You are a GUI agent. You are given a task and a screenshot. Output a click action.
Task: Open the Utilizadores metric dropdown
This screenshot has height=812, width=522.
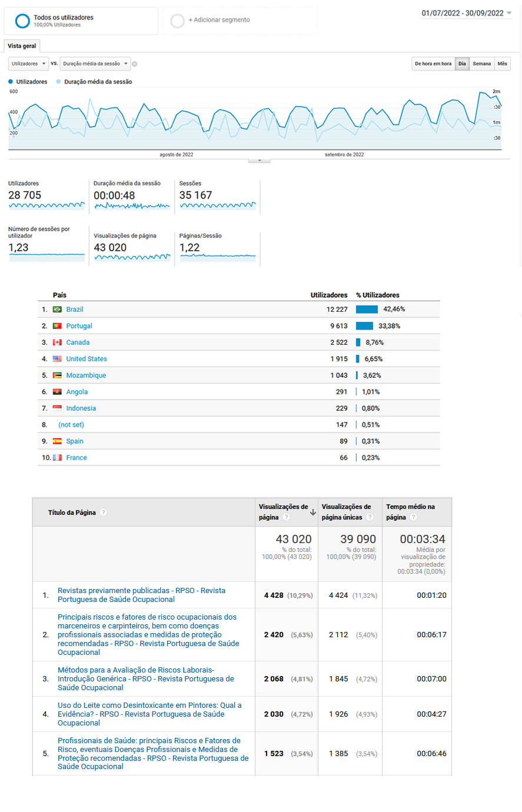click(x=28, y=64)
